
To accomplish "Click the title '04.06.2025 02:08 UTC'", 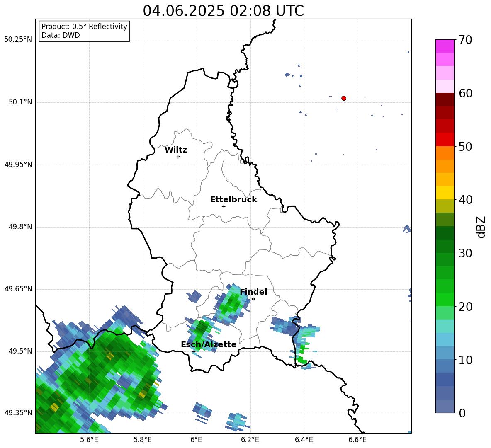I will click(223, 11).
